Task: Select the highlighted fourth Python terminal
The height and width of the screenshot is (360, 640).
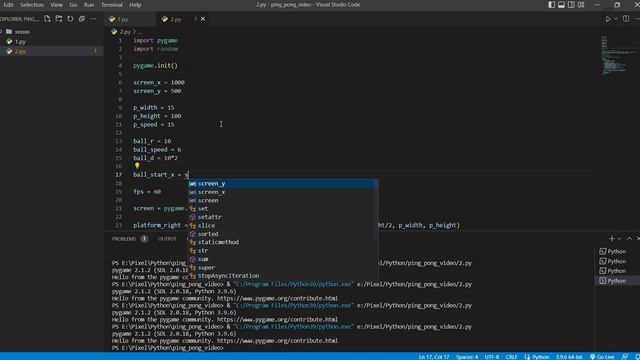Action: [617, 281]
